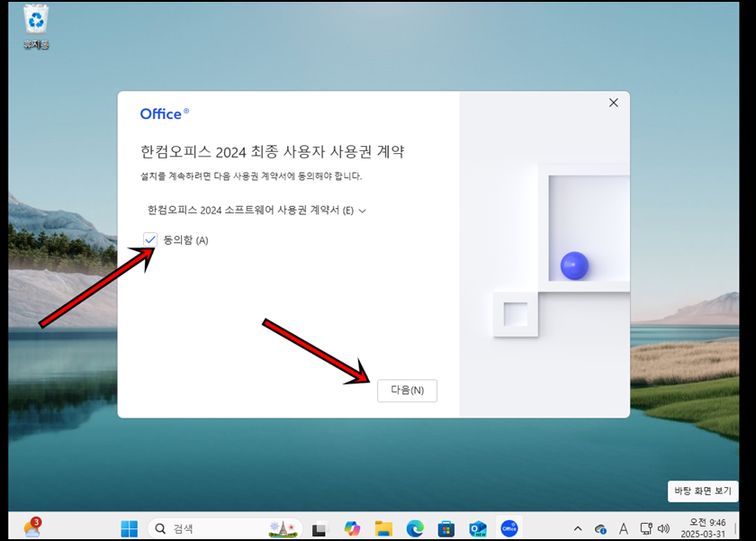Click the OneDrive cloud tray icon
Screen dimensions: 756x541
[600, 529]
